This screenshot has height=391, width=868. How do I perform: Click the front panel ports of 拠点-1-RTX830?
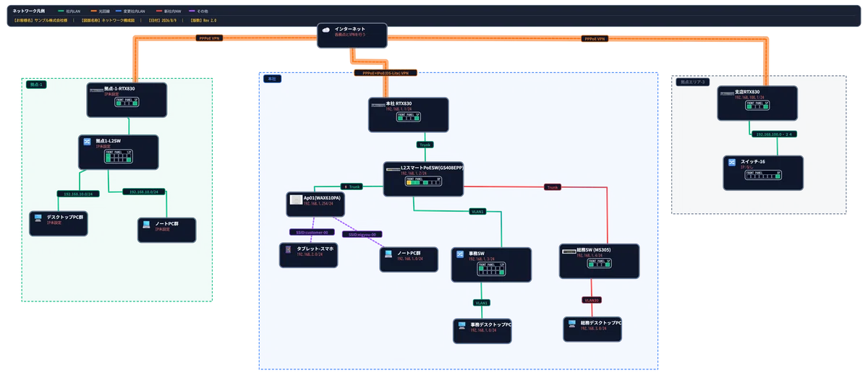click(127, 103)
